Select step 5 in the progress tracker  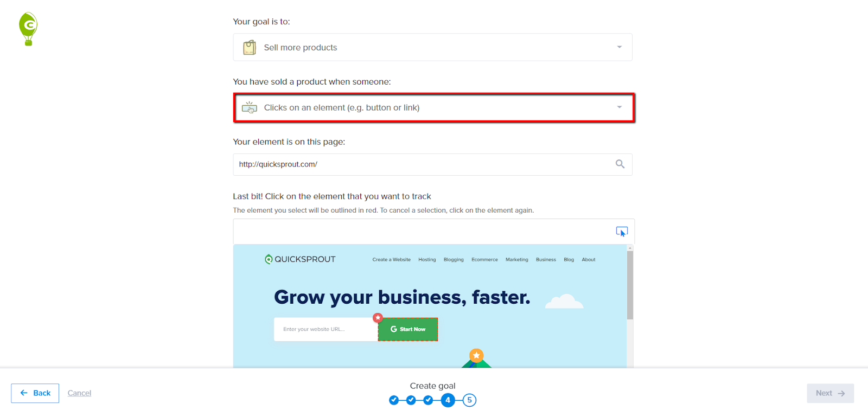[470, 400]
